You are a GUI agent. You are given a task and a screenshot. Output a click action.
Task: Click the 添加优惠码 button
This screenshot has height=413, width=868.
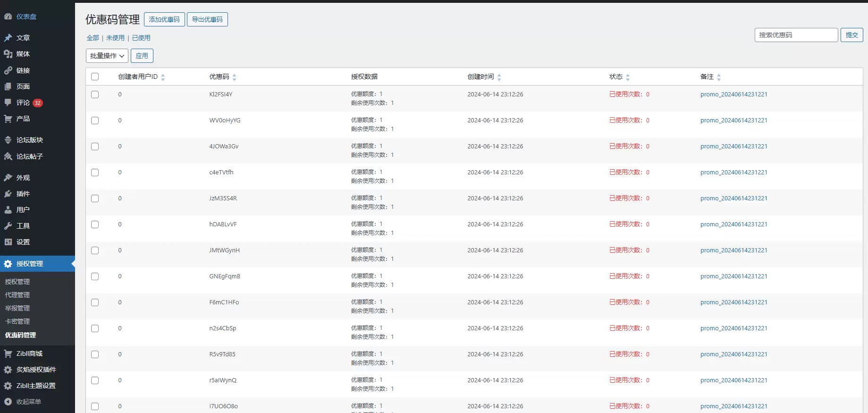click(x=164, y=19)
